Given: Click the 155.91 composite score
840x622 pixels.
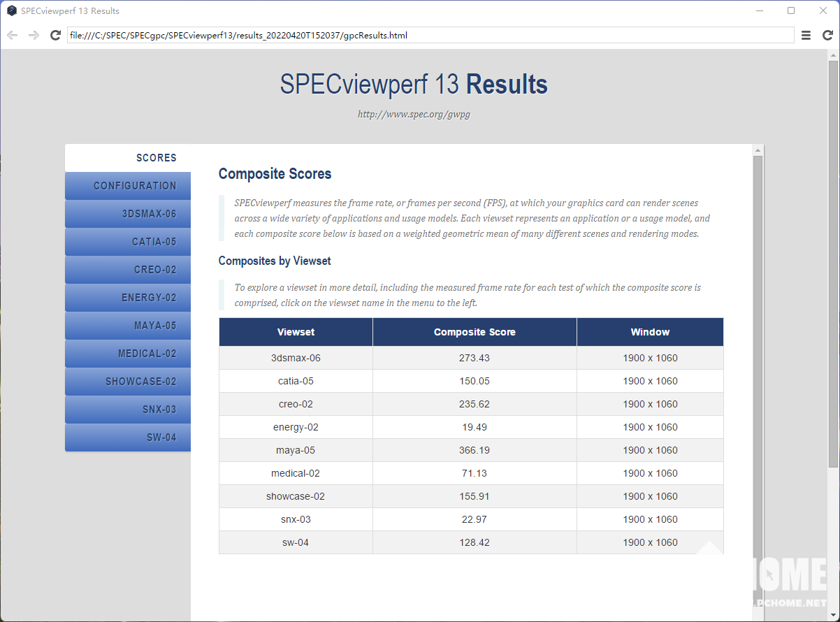Looking at the screenshot, I should point(475,496).
